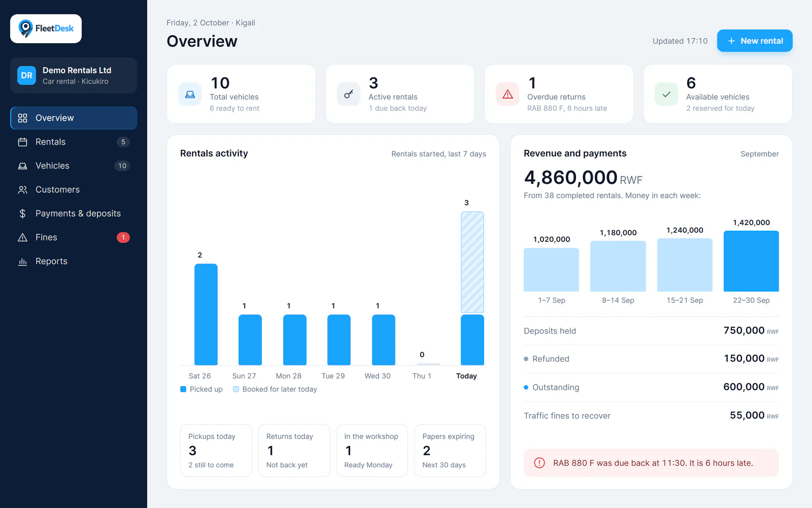Click the key icon on Active rentals card

[349, 94]
